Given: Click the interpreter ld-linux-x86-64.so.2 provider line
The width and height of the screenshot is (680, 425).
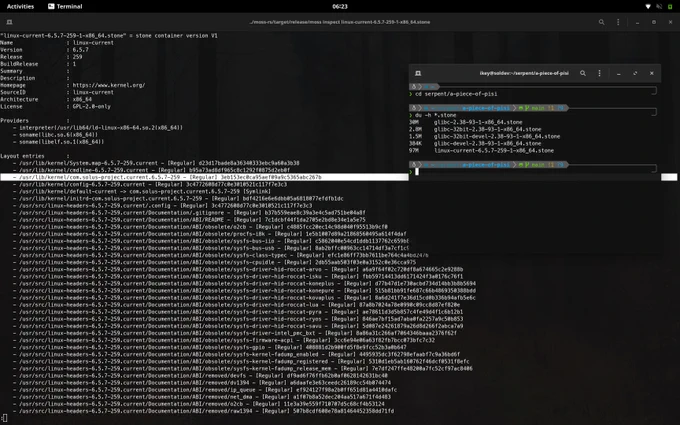Looking at the screenshot, I should tap(98, 128).
